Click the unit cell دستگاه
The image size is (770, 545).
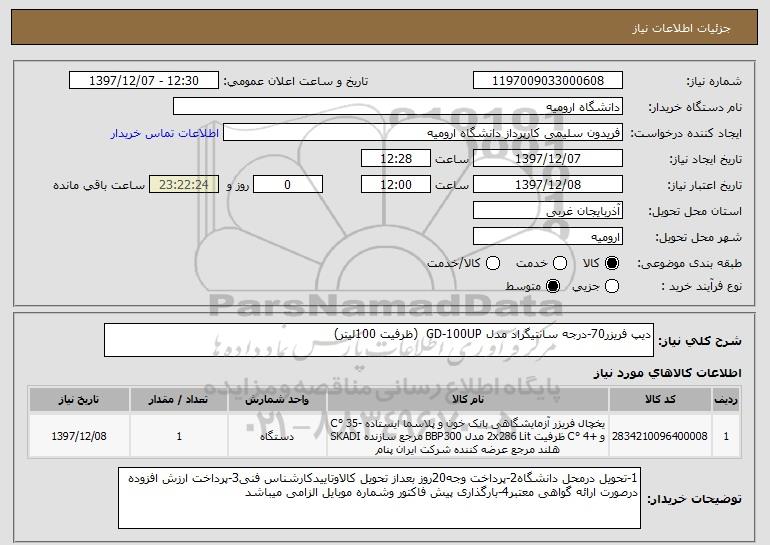(277, 436)
